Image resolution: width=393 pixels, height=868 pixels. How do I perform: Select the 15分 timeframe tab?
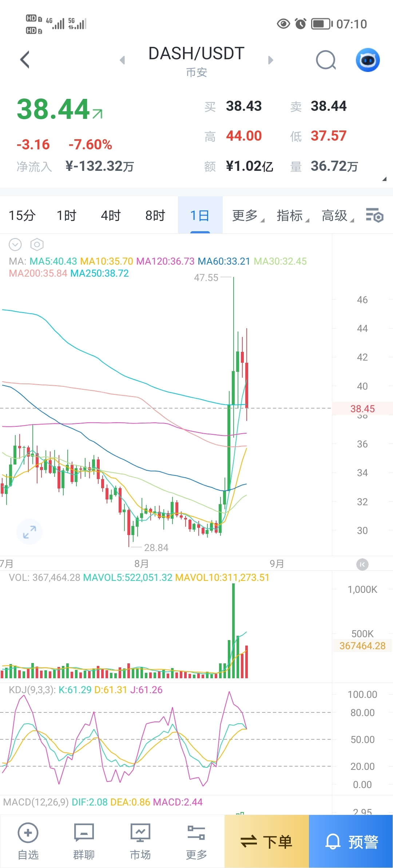(22, 216)
